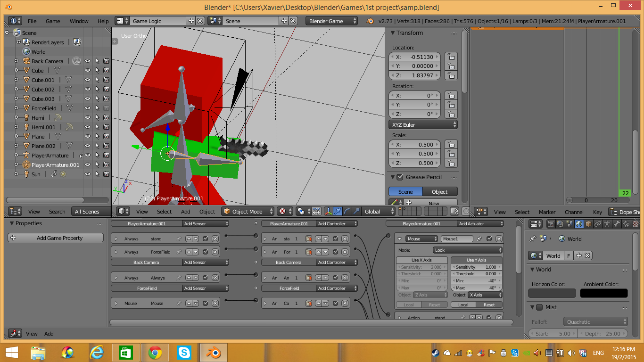Open the Window menu

[x=79, y=21]
